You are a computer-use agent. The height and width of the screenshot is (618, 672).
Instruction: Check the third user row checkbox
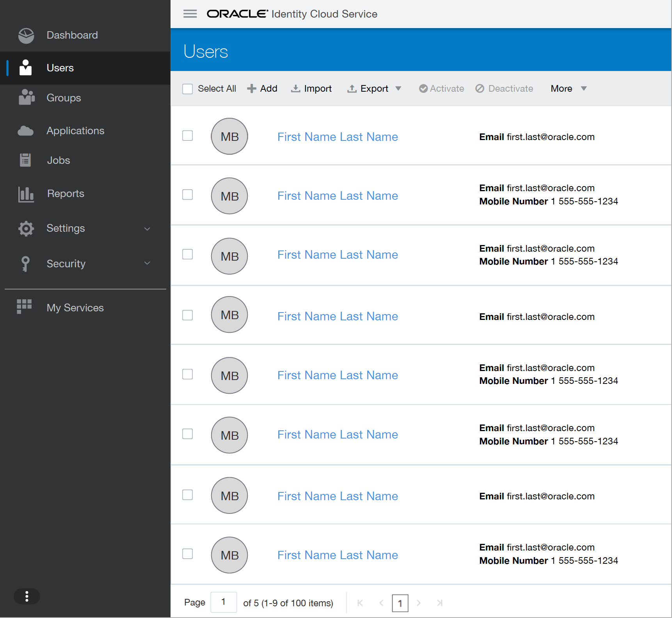tap(188, 254)
